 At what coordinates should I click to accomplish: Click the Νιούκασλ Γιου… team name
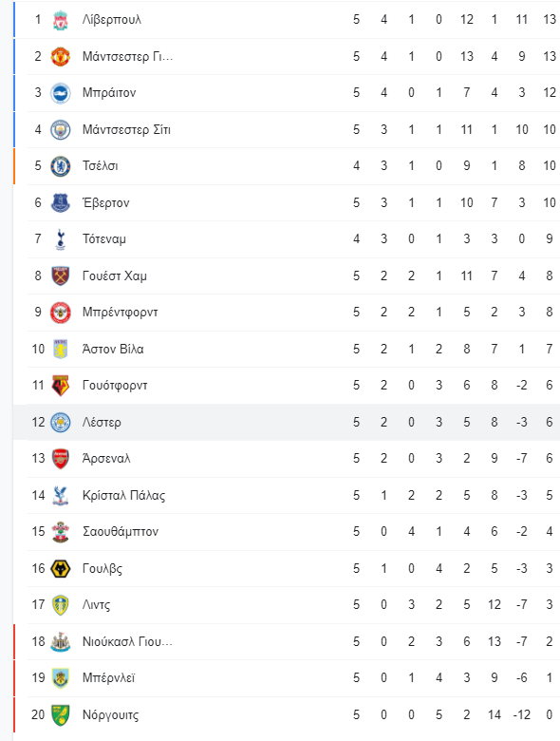tap(127, 642)
